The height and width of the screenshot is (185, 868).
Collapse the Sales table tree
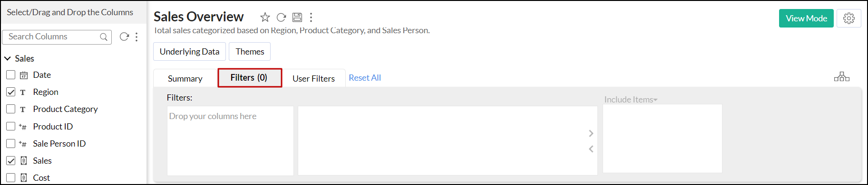tap(8, 58)
